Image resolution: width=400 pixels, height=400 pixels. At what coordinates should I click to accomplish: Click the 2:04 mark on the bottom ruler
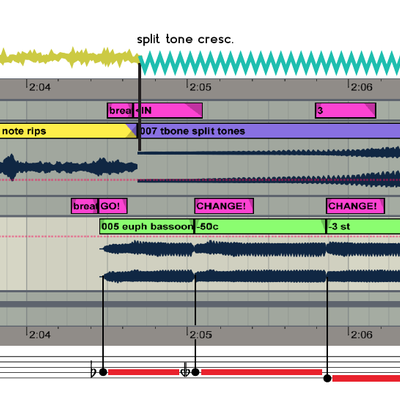click(39, 334)
